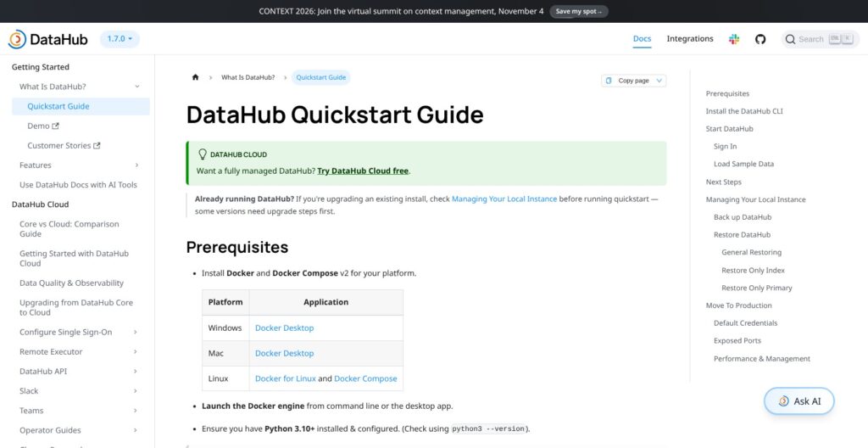This screenshot has width=868, height=448.
Task: Open the 1.7.0 version dropdown
Action: tap(120, 39)
